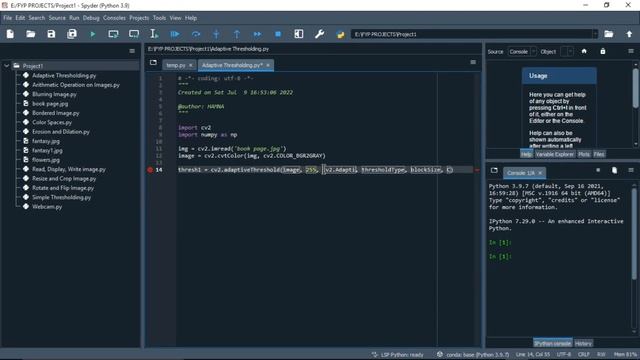
Task: Step out of function (up arrow)
Action: click(237, 34)
